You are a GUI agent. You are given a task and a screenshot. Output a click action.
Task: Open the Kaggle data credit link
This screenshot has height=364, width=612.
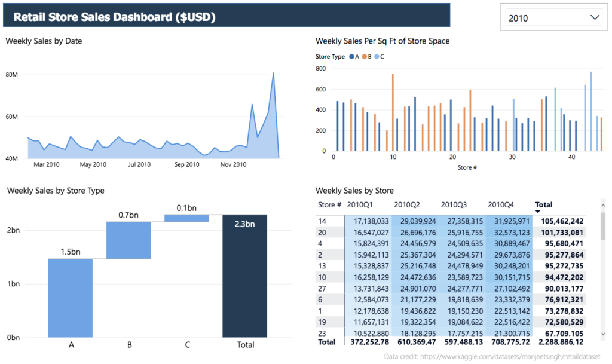(497, 356)
